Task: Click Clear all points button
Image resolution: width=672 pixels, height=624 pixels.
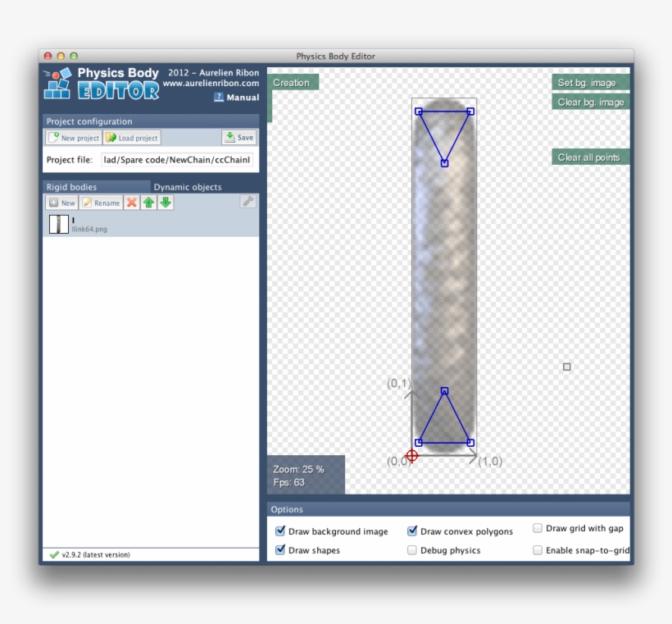Action: [589, 157]
